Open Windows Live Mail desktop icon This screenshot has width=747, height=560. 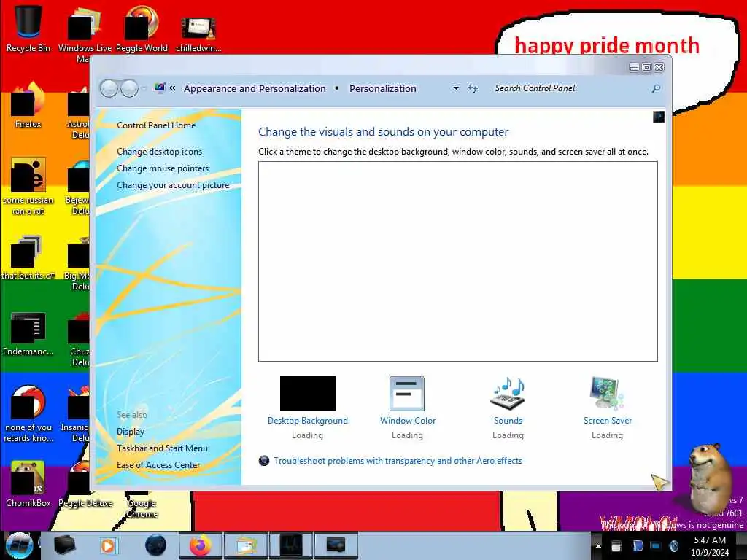85,34
